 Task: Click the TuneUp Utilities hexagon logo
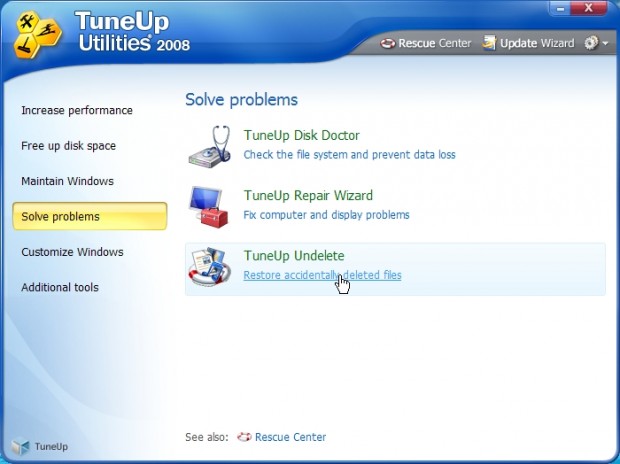[38, 34]
